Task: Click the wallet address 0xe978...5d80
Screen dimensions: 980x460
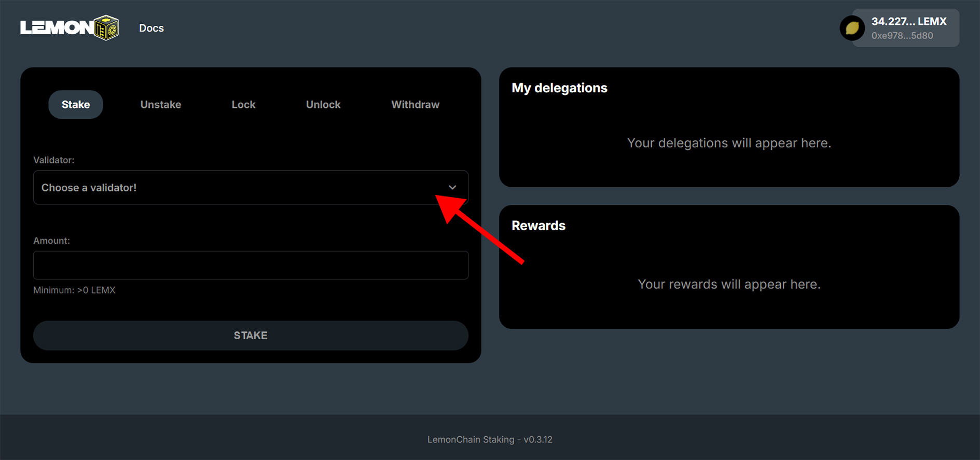Action: pyautogui.click(x=902, y=36)
